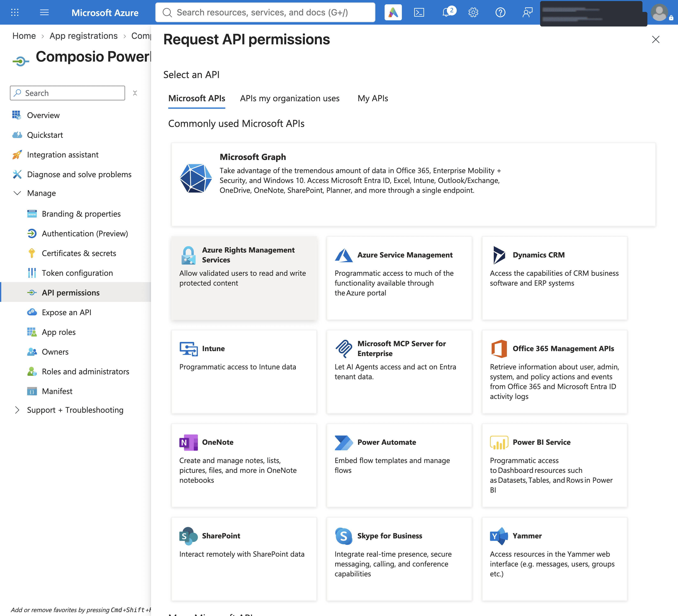Open the feedback icon in top bar
This screenshot has width=678, height=616.
(527, 13)
